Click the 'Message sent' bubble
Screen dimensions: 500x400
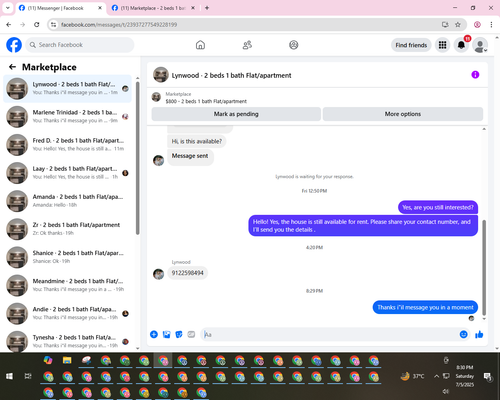coord(190,156)
